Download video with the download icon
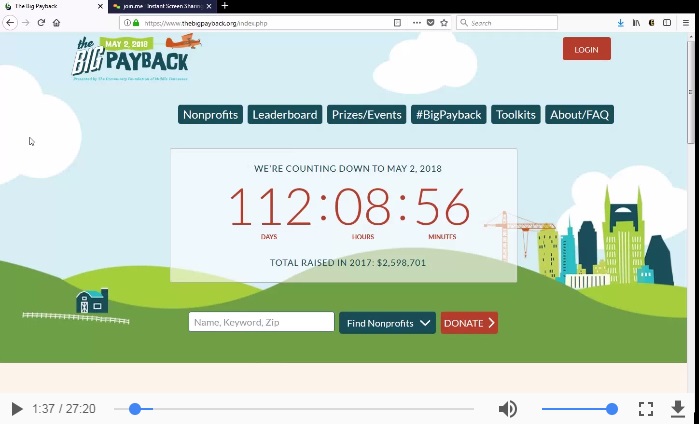Viewport: 699px width, 424px height. click(678, 408)
